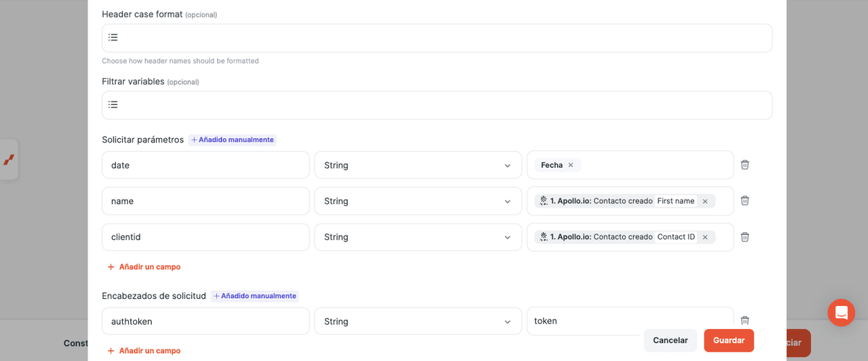Image resolution: width=868 pixels, height=361 pixels.
Task: Click the red side panel icon
Action: pyautogui.click(x=9, y=159)
